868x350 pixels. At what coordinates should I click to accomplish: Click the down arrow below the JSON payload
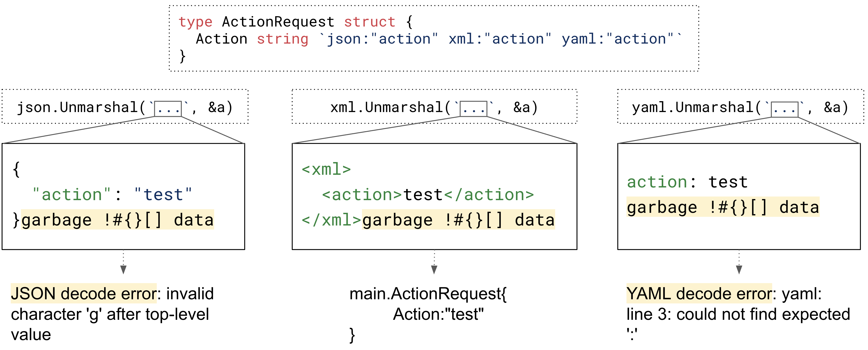tap(123, 269)
